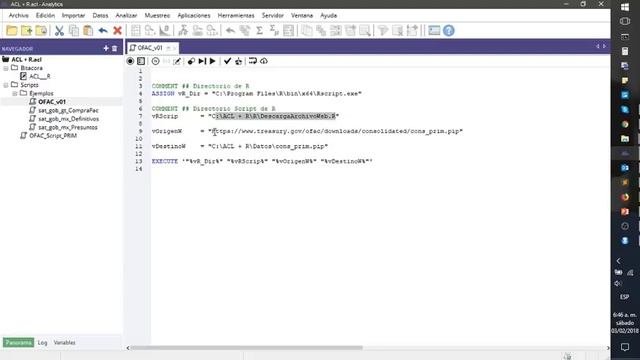Screen dimensions: 640x360
Task: Click the Windows Start button
Action: (625, 7)
